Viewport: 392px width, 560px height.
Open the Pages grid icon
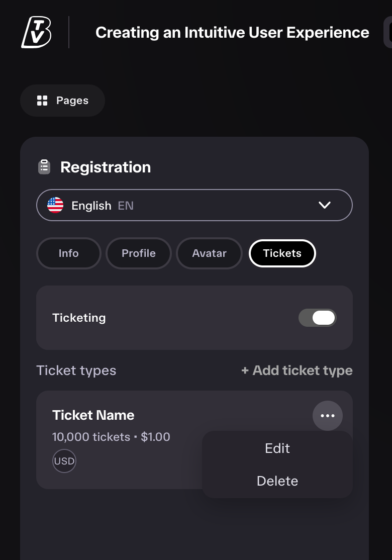pyautogui.click(x=42, y=101)
